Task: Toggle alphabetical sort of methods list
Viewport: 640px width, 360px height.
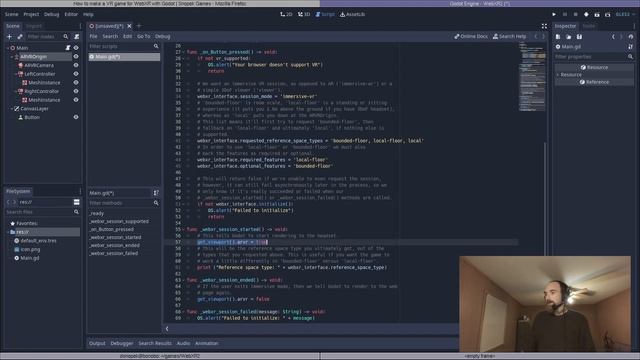Action: [x=156, y=193]
